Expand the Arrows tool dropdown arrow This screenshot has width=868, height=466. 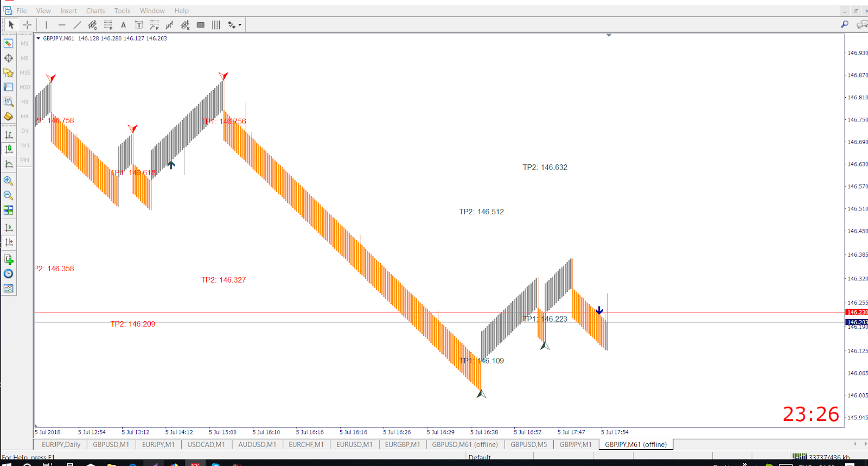pyautogui.click(x=240, y=24)
